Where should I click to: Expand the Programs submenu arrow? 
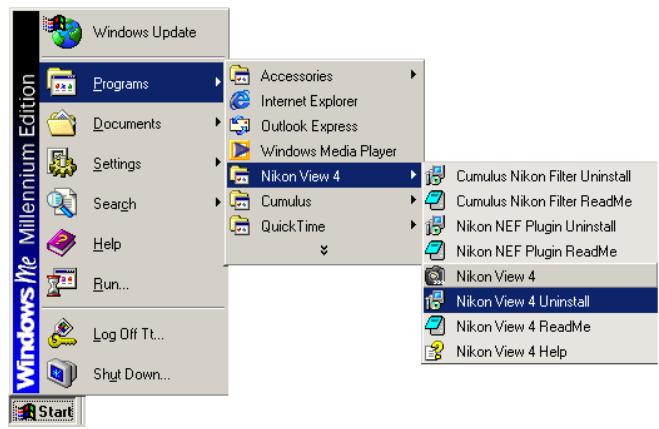pyautogui.click(x=218, y=82)
